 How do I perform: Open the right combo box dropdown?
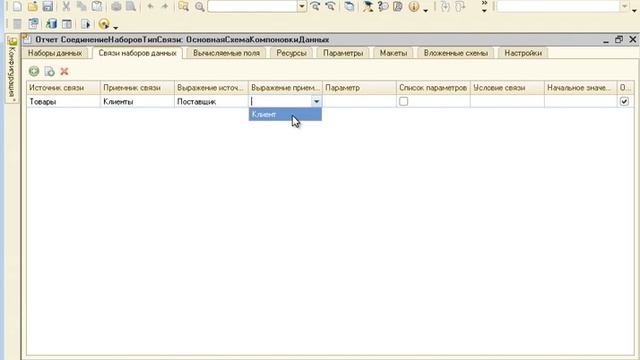click(x=624, y=6)
